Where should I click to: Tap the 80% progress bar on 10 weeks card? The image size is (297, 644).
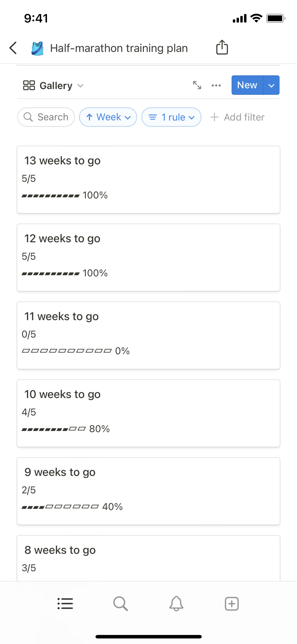pos(54,429)
